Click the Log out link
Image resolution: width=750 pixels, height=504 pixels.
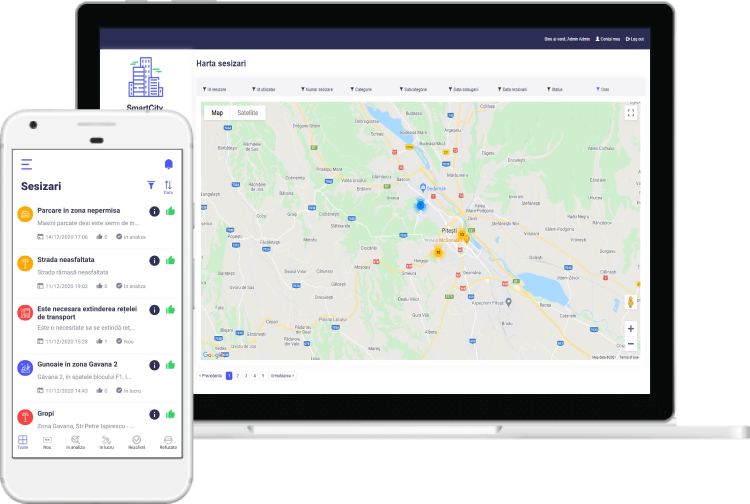pos(635,39)
